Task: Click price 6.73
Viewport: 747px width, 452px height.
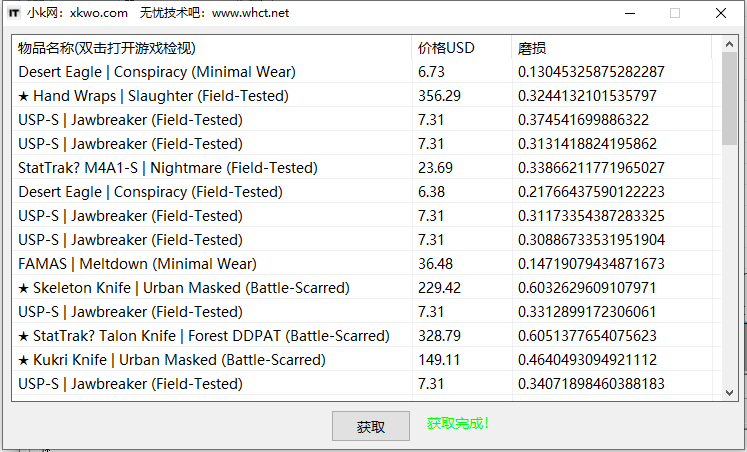Action: tap(431, 72)
